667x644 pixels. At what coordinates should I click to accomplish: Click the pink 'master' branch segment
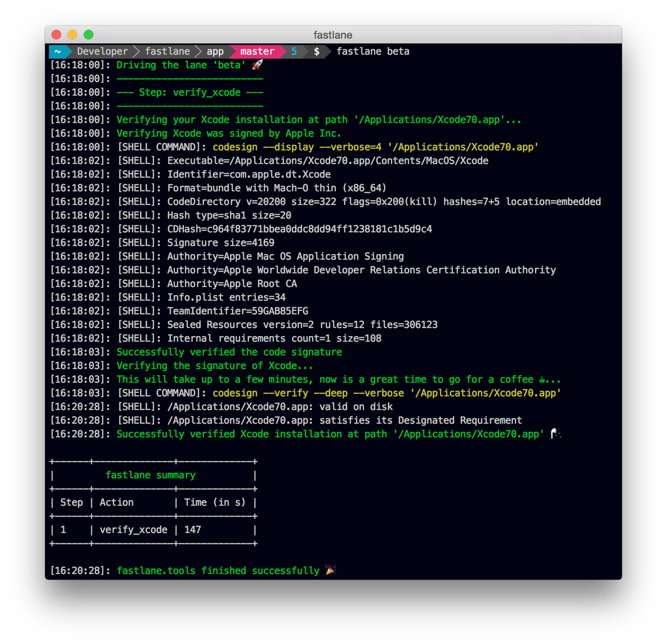[x=257, y=51]
